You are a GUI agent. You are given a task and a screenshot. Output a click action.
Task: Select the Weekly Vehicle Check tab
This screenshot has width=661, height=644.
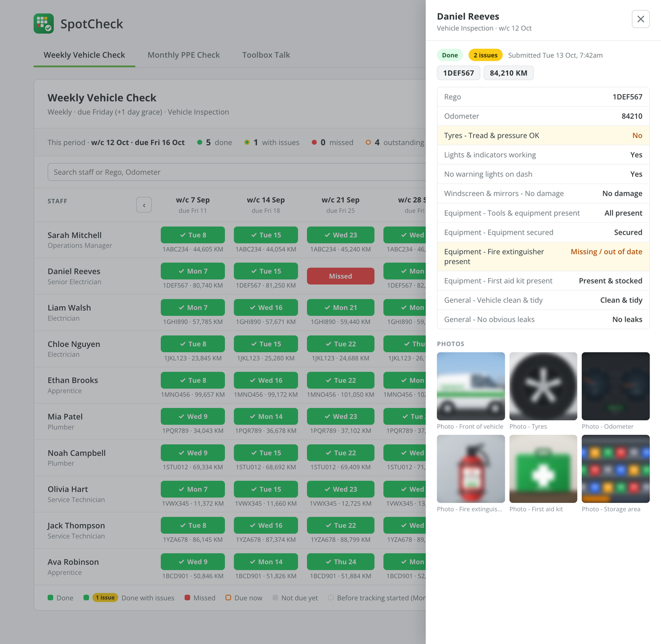pyautogui.click(x=85, y=55)
